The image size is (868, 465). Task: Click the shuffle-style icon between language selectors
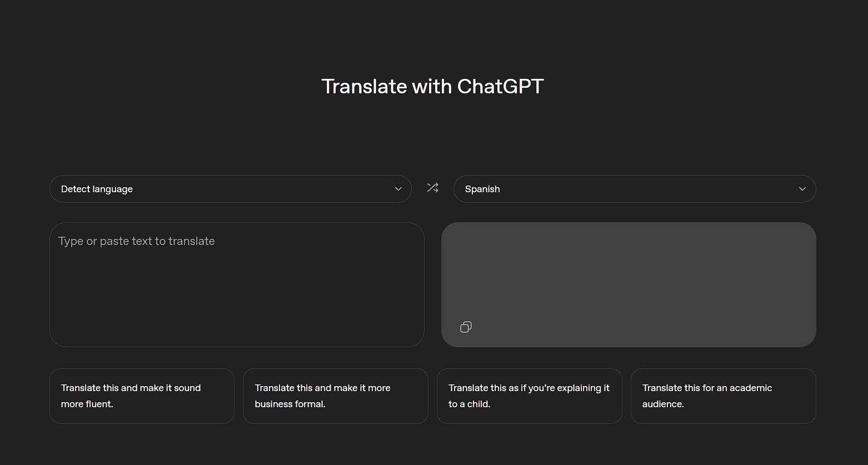[432, 188]
